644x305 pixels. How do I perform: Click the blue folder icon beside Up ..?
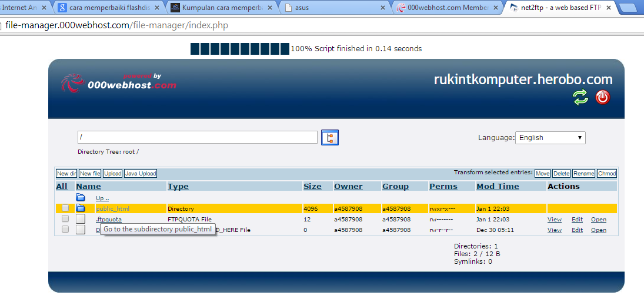(x=81, y=197)
